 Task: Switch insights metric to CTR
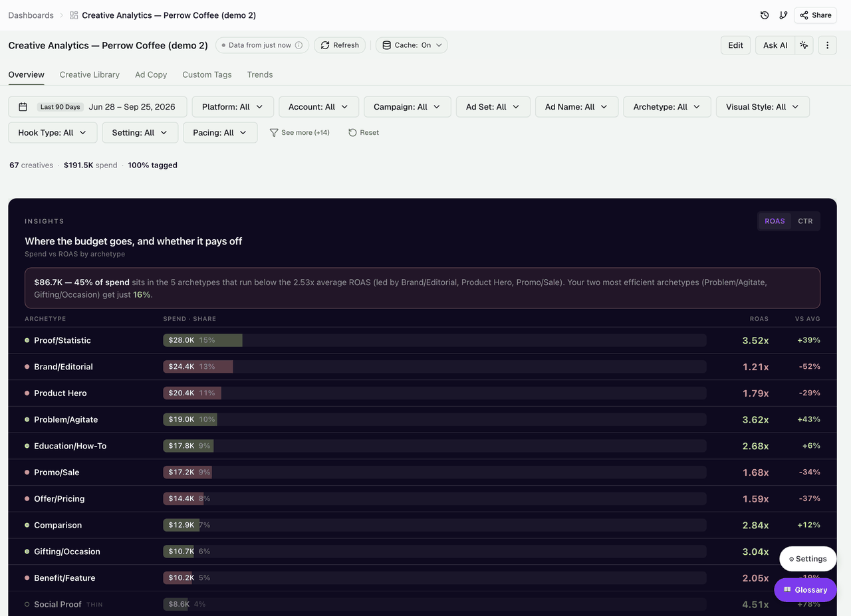coord(805,221)
